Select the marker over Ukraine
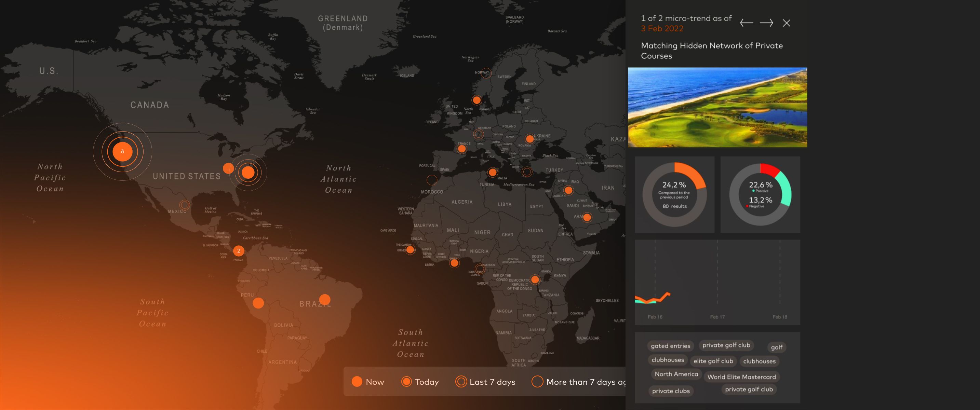Viewport: 980px width, 410px height. tap(529, 139)
